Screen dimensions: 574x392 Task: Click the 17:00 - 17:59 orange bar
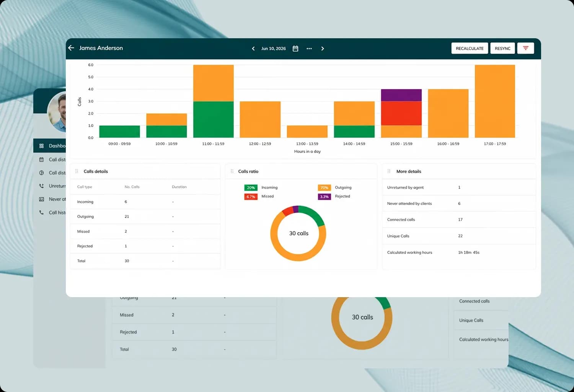point(495,101)
